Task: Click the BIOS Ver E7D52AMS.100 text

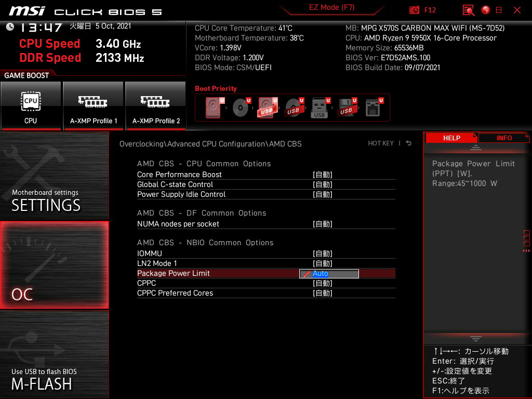Action: 388,58
